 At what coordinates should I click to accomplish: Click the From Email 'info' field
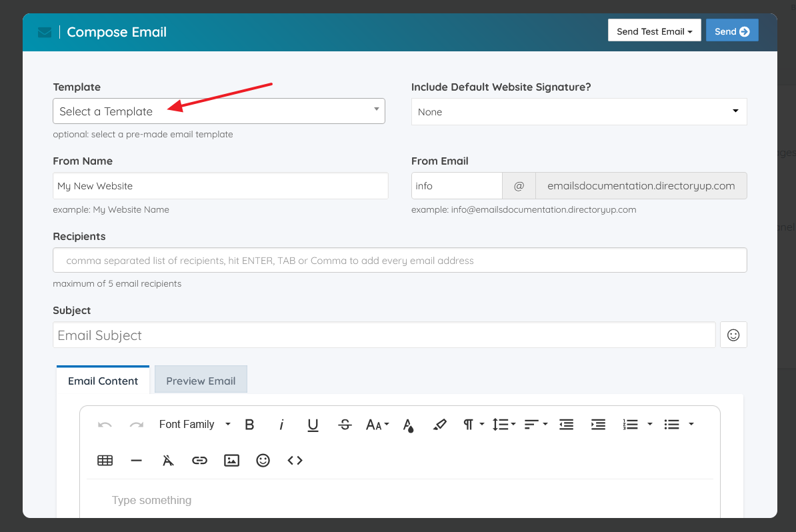pyautogui.click(x=457, y=186)
